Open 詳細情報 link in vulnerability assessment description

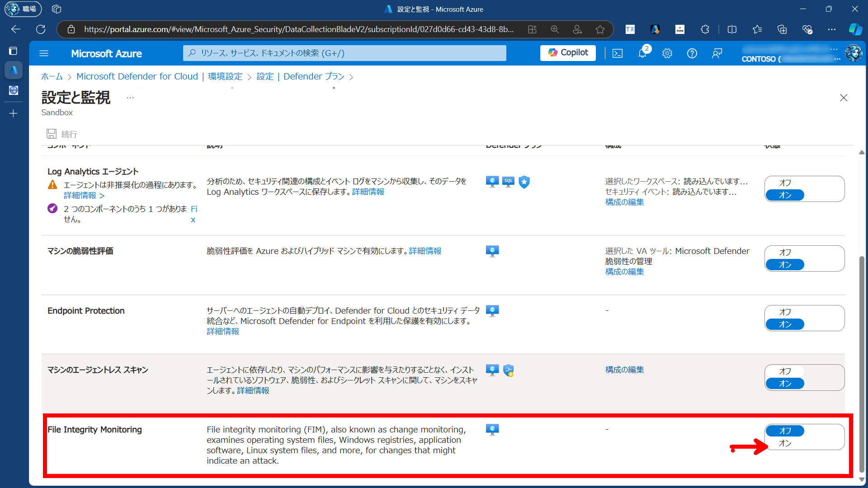[425, 251]
